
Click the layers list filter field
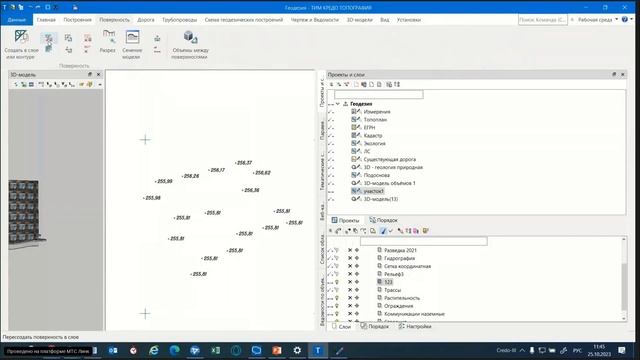tap(423, 241)
